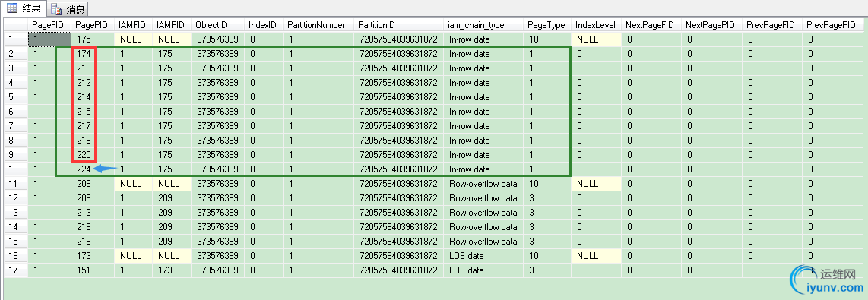Select the top-left select-all grid corner
Screen dimensions: 868x300
pyautogui.click(x=16, y=25)
